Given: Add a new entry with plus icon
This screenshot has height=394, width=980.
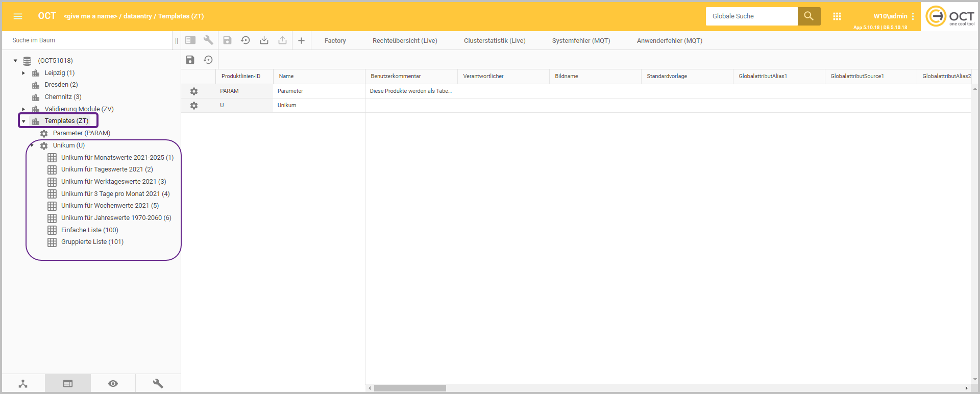Looking at the screenshot, I should (301, 40).
